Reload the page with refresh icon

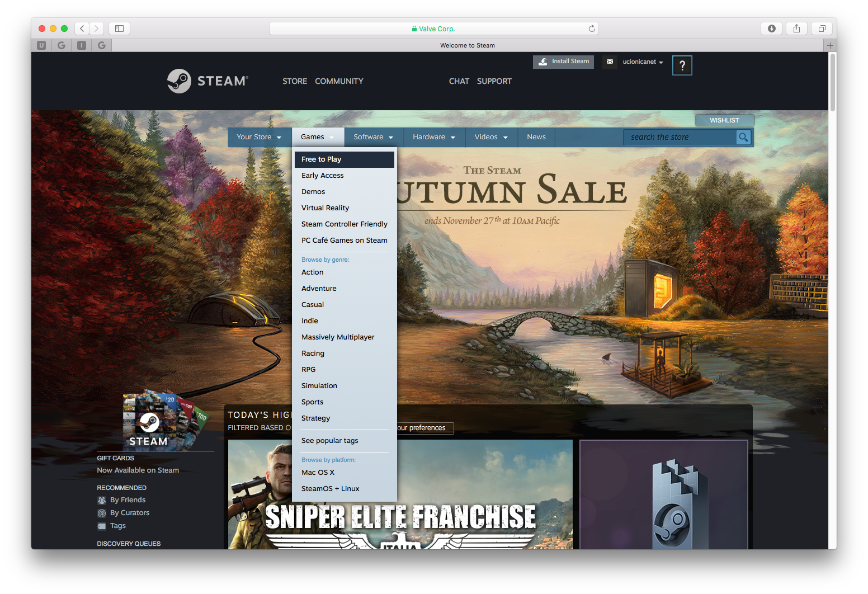point(592,29)
